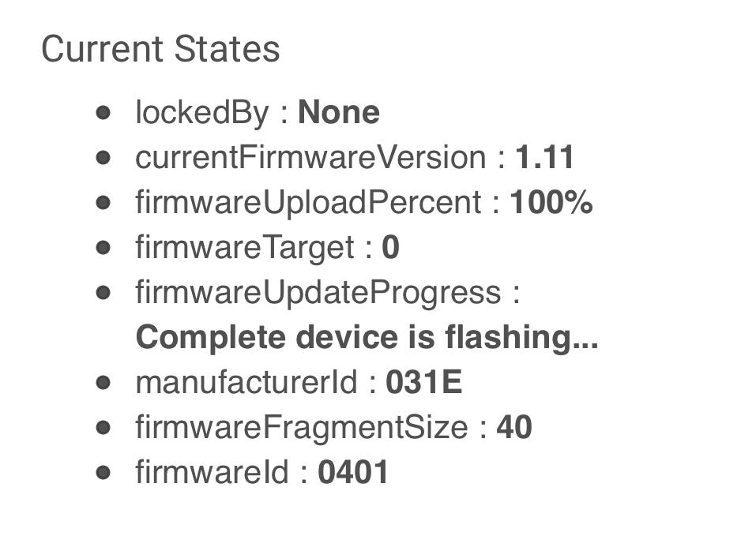
Task: Click the currentFirmwareVersion label
Action: click(310, 158)
